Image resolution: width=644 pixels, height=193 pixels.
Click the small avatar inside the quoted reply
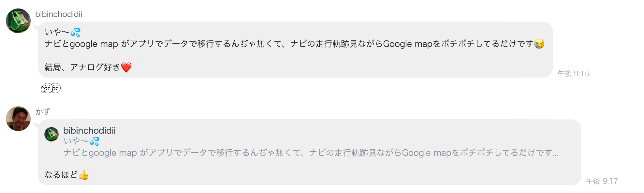pos(51,134)
